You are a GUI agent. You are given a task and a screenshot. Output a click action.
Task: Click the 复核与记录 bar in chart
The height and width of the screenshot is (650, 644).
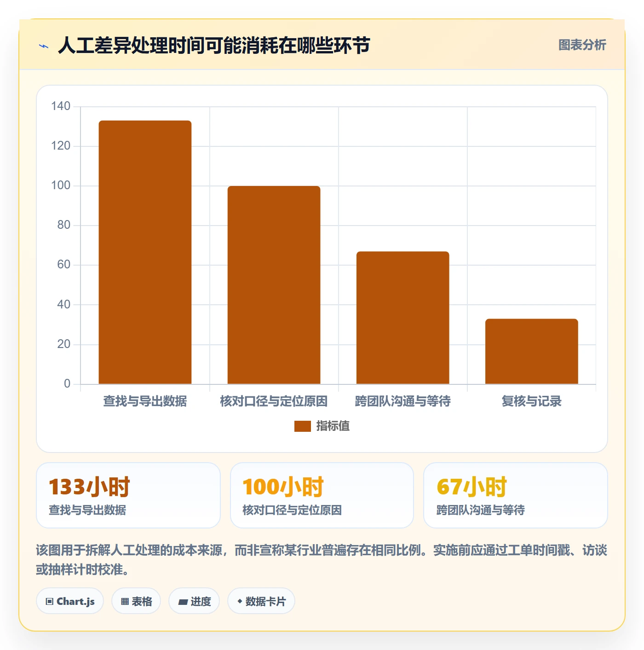531,351
